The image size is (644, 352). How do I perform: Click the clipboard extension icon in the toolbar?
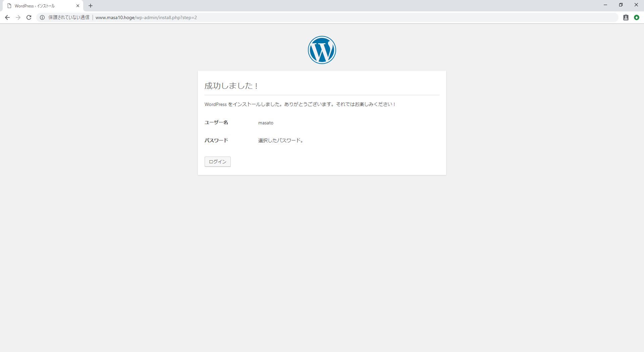[x=626, y=17]
